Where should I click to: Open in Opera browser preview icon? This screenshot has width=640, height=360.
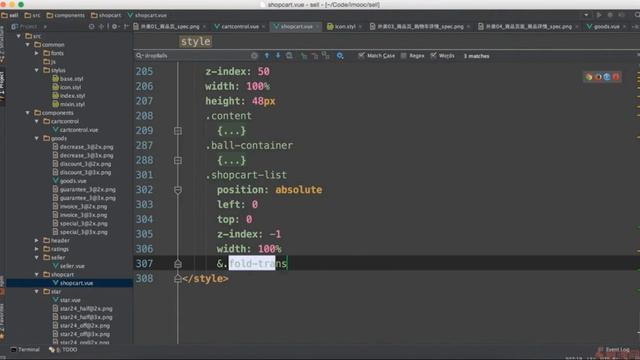click(x=616, y=77)
